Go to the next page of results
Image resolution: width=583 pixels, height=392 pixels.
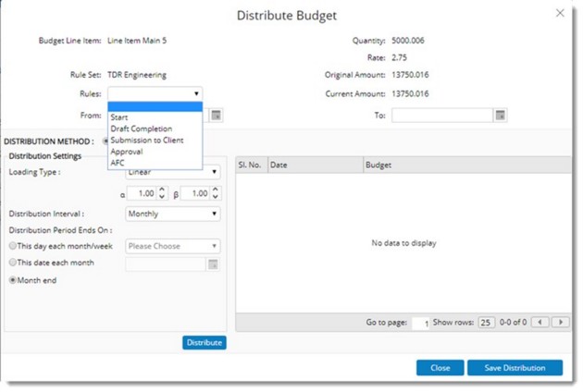(561, 323)
